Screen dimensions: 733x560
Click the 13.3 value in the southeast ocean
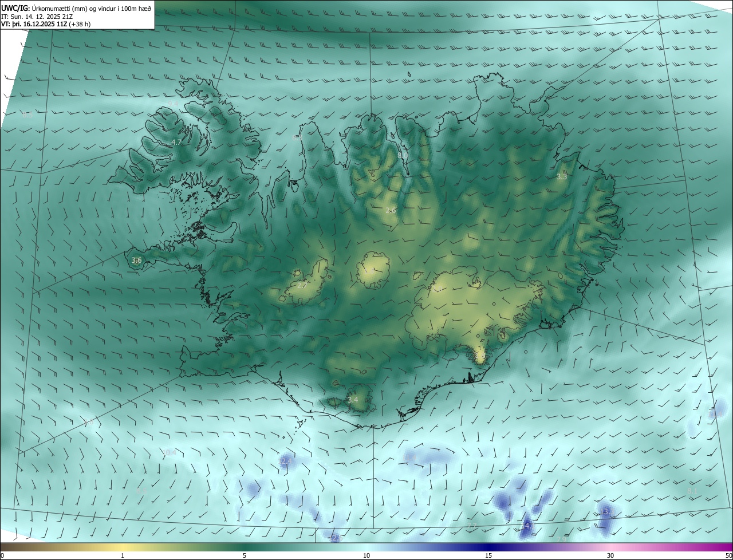point(606,511)
